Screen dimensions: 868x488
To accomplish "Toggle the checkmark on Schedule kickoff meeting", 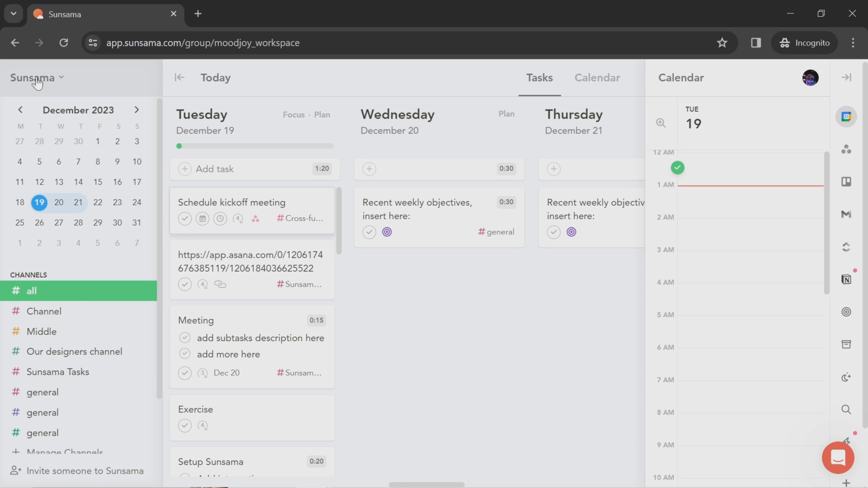I will pos(184,218).
